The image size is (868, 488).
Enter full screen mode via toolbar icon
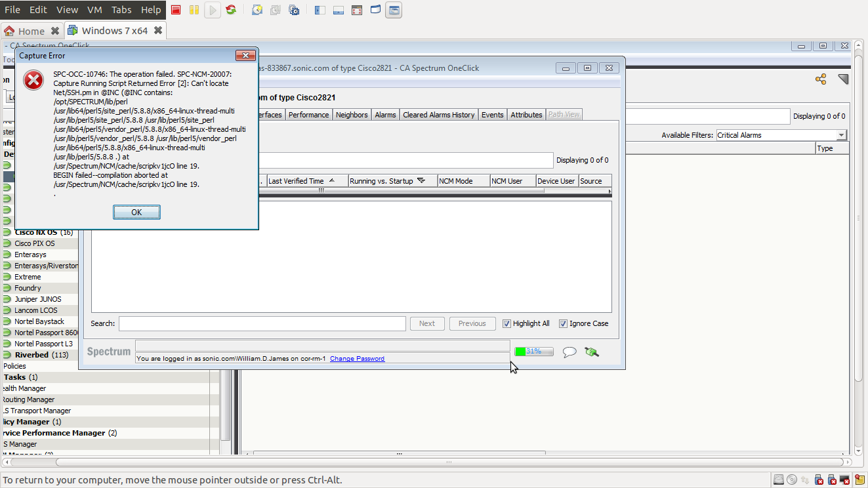coord(357,10)
